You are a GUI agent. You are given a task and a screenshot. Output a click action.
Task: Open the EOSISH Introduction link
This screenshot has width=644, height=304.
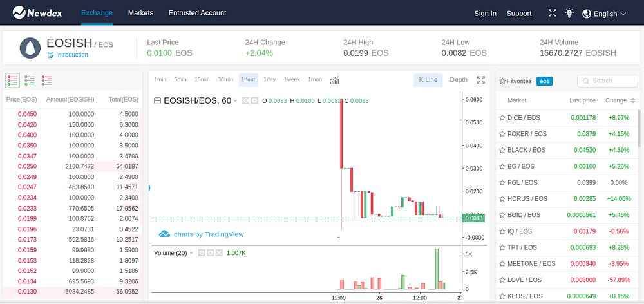[68, 55]
